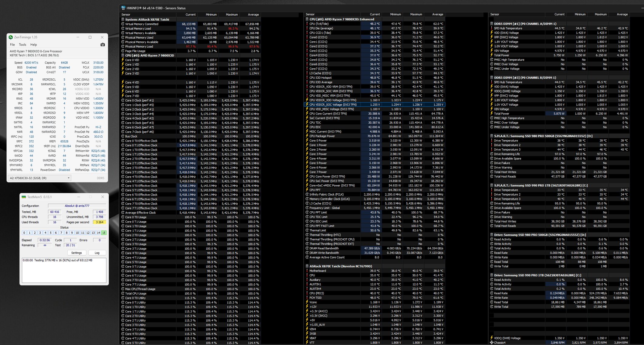The image size is (644, 345).
Task: Collapse the Drive: Samsung SSD 980 PRO 500GB group
Action: pos(492,235)
